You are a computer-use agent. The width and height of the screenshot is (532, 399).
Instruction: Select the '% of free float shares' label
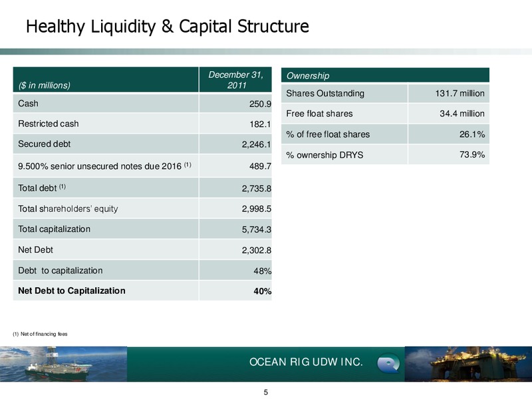[x=328, y=134]
